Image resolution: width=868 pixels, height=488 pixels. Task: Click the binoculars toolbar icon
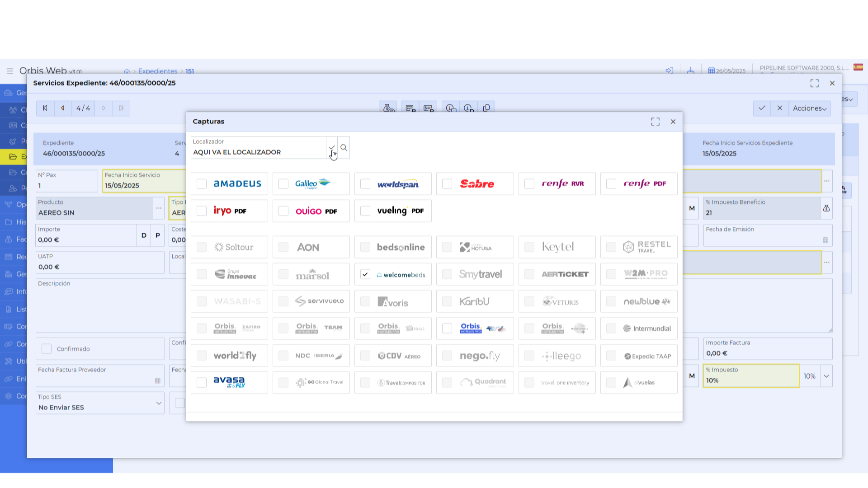pyautogui.click(x=388, y=108)
